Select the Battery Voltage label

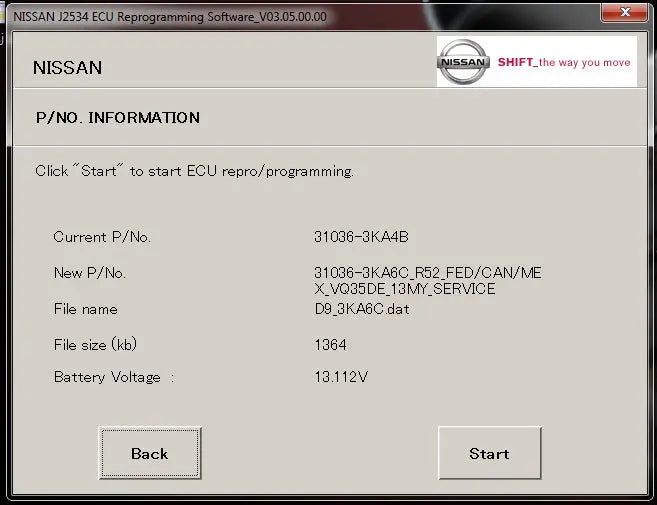pos(107,377)
